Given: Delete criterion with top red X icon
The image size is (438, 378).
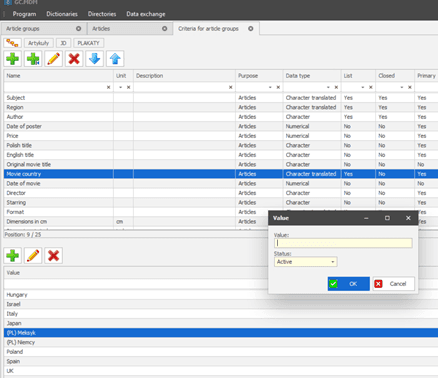Looking at the screenshot, I should [x=74, y=59].
